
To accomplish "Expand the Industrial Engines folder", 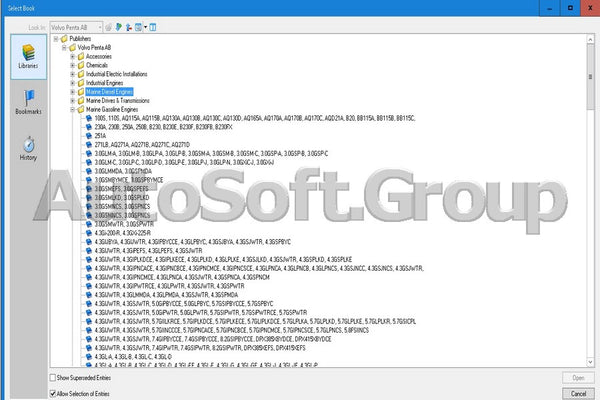I will click(73, 83).
